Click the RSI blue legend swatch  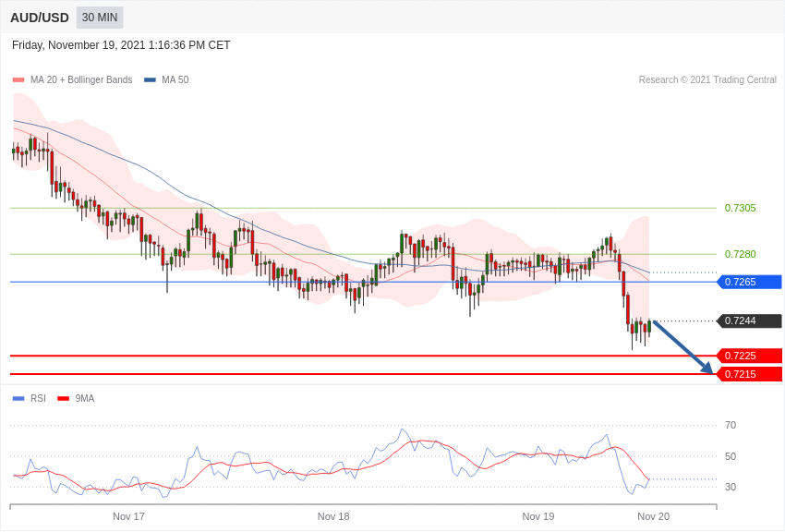click(18, 399)
